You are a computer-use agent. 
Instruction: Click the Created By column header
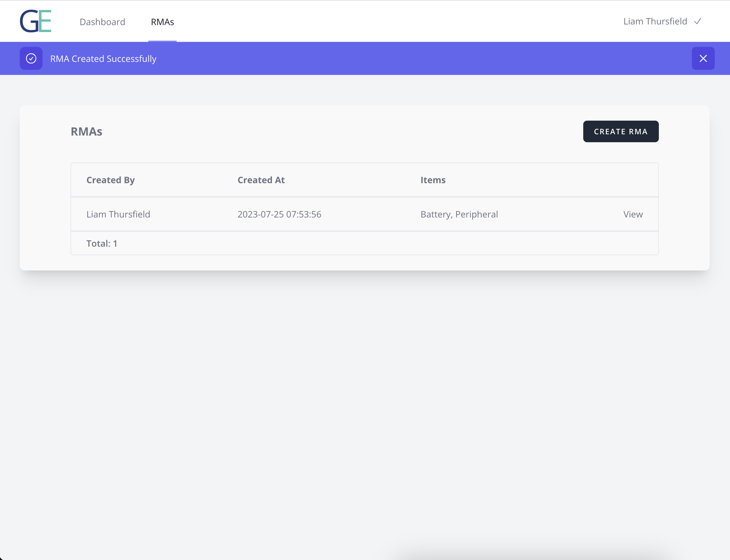(x=110, y=180)
